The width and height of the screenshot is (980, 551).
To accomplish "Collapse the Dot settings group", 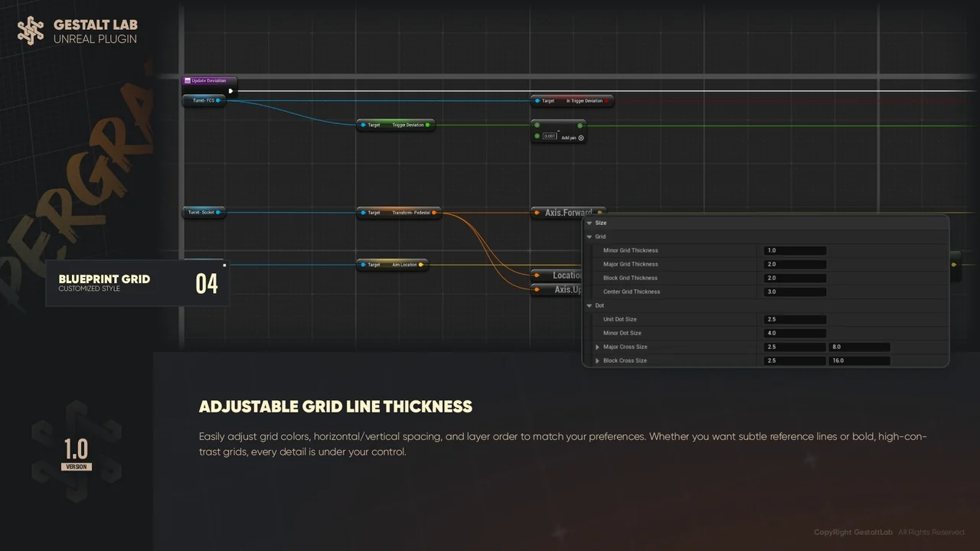I will (x=590, y=305).
